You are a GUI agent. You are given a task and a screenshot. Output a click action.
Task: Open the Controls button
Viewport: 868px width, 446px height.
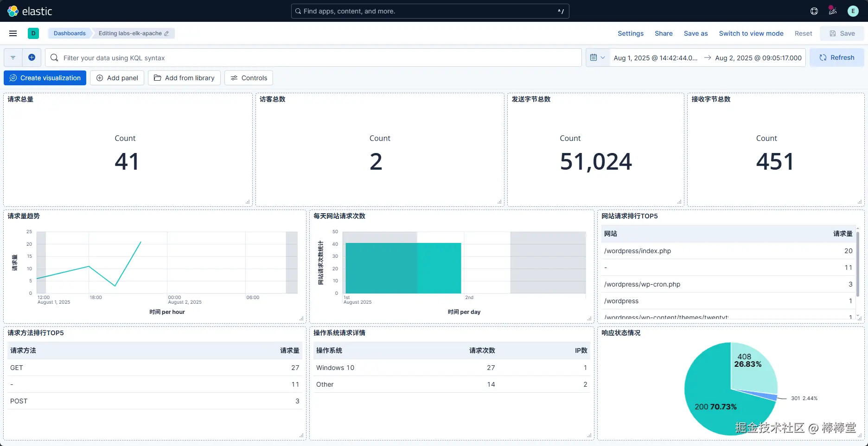point(249,78)
